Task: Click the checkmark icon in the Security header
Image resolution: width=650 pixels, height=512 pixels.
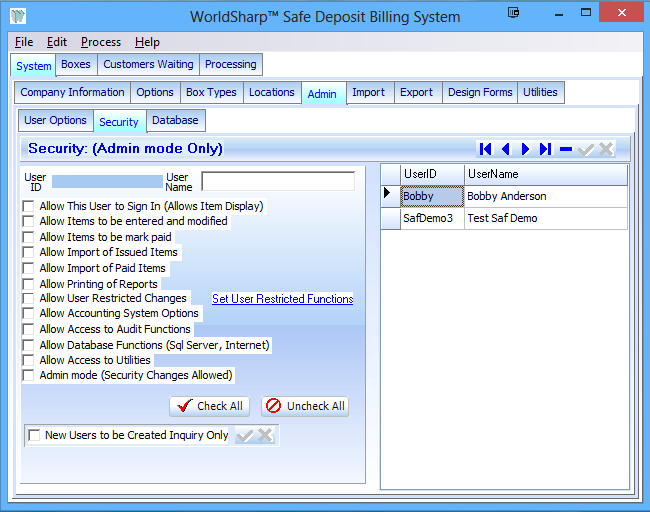Action: point(587,149)
